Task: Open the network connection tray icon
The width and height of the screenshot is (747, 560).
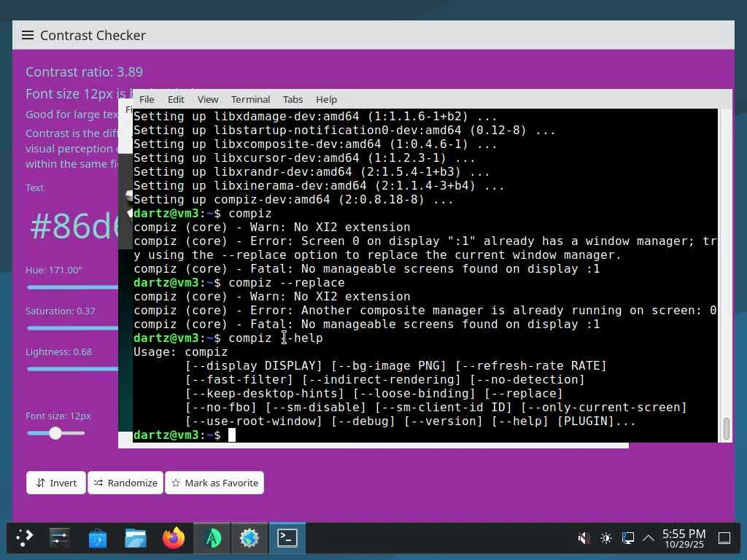Action: click(x=628, y=538)
